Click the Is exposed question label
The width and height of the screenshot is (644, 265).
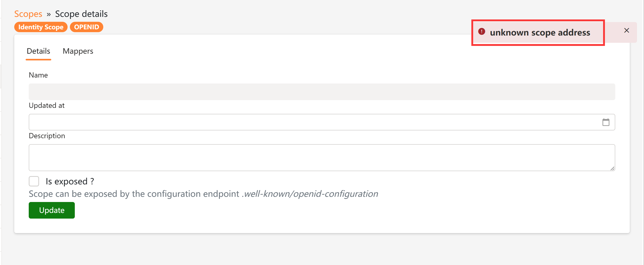tap(69, 181)
